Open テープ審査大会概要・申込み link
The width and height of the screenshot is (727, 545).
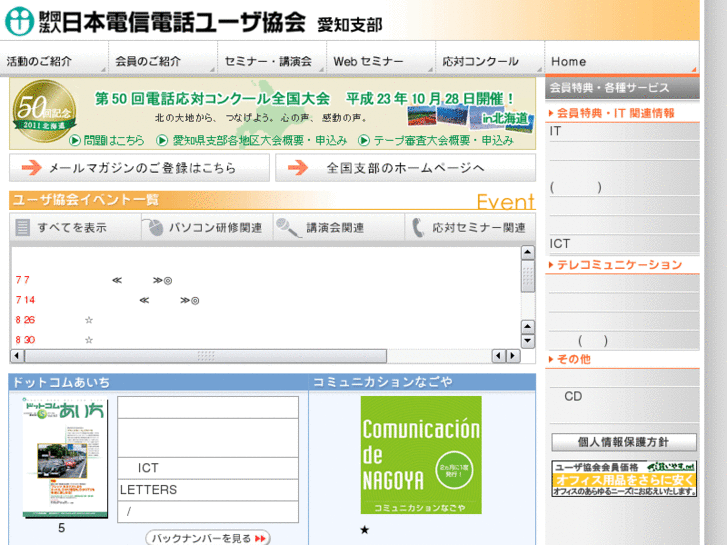[x=436, y=140]
